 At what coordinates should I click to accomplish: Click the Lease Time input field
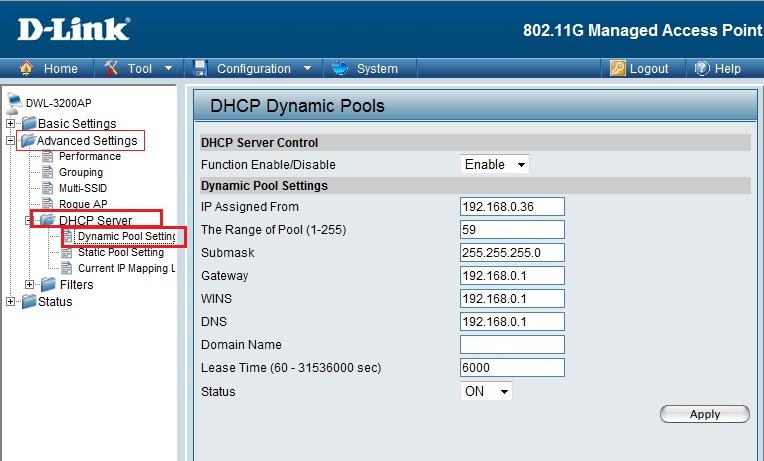pos(512,367)
